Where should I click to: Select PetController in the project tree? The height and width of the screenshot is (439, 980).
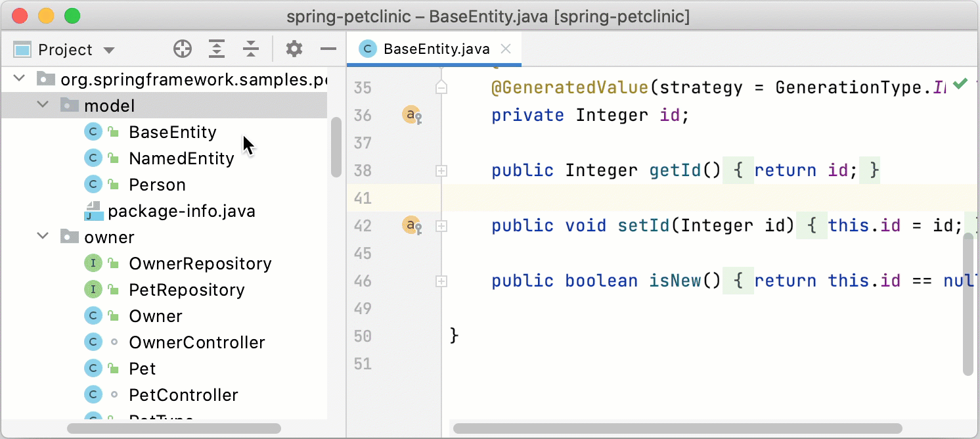tap(183, 395)
